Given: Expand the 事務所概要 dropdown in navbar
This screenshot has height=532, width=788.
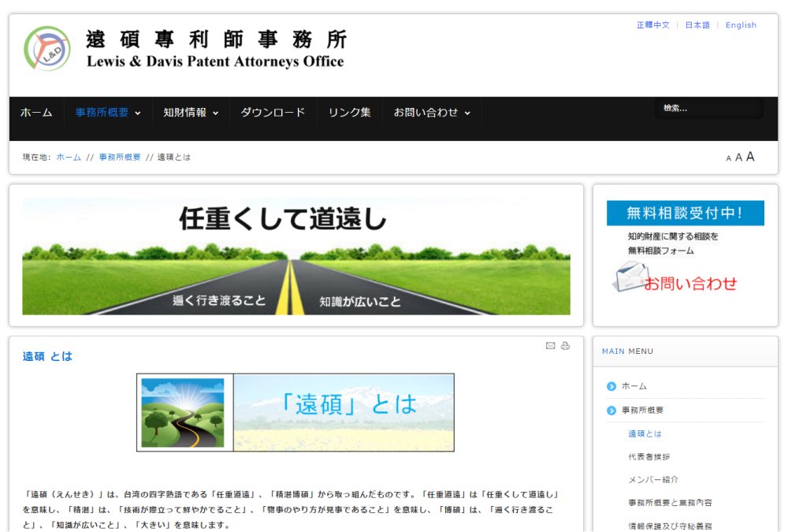Looking at the screenshot, I should [x=108, y=113].
